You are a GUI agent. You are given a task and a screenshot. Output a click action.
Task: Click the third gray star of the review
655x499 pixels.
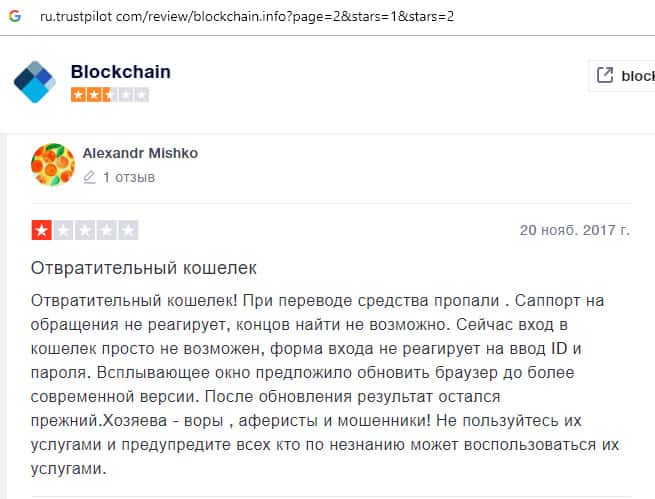coord(86,231)
